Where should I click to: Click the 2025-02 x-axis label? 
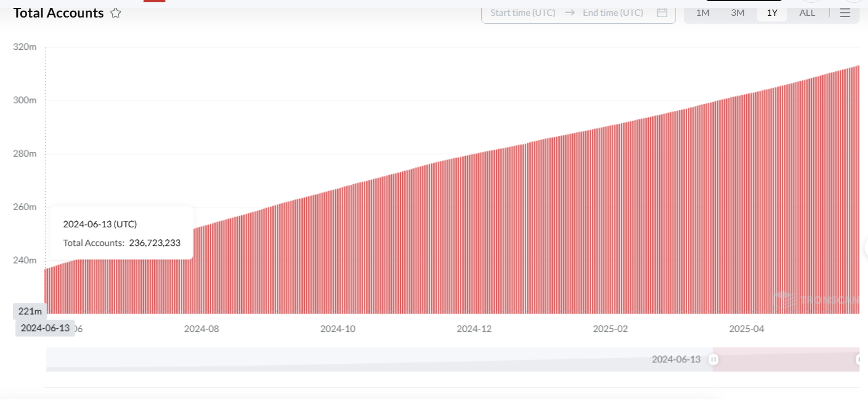610,329
